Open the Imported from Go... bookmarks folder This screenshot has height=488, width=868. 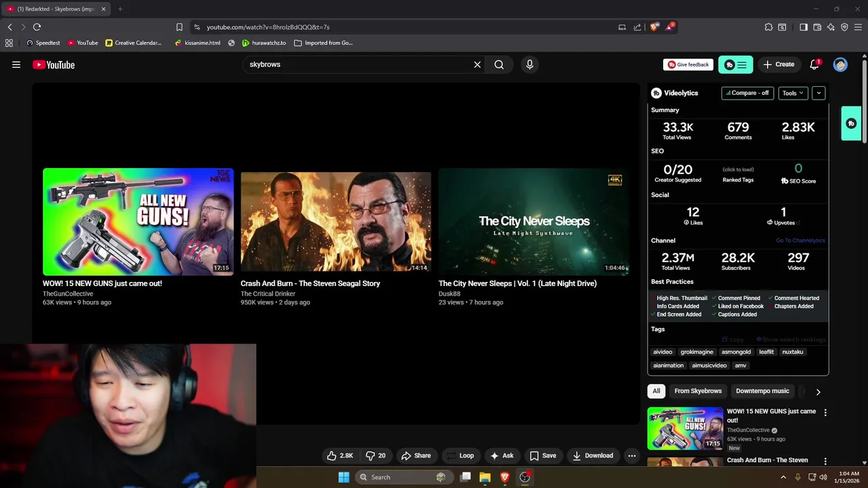(x=323, y=43)
